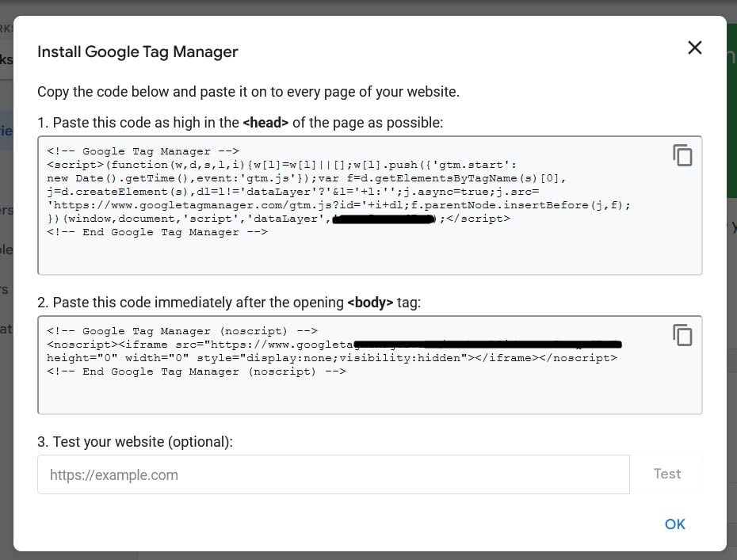Viewport: 737px width, 560px height.
Task: Click the Test button for website
Action: pos(667,474)
